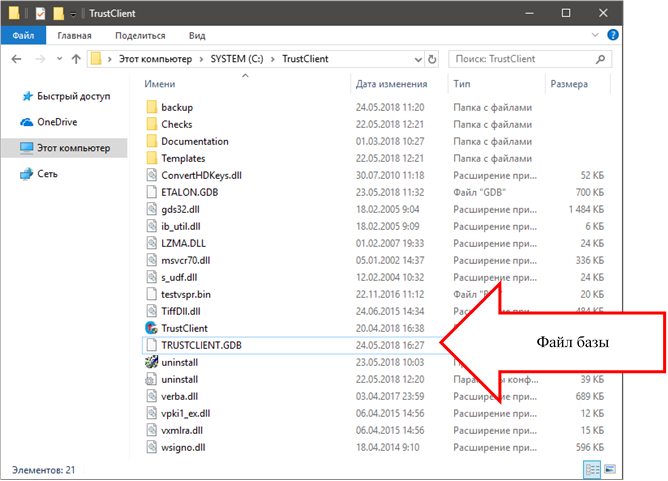Image resolution: width=668 pixels, height=481 pixels.
Task: Select the ib_util.dll file name
Action: pyautogui.click(x=181, y=226)
